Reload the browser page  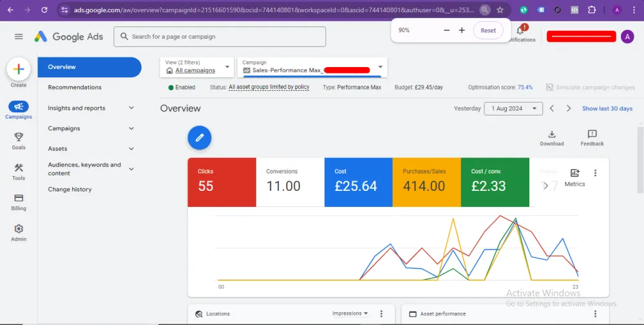pyautogui.click(x=44, y=10)
